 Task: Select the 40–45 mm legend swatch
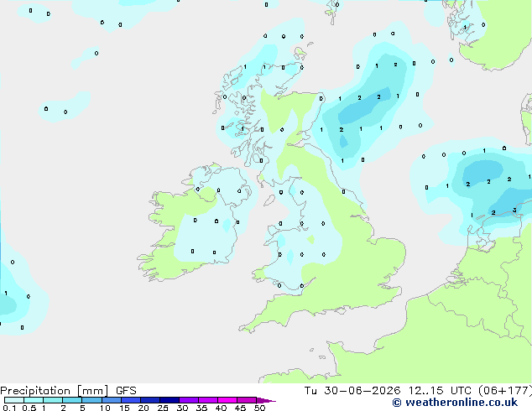pyautogui.click(x=227, y=400)
